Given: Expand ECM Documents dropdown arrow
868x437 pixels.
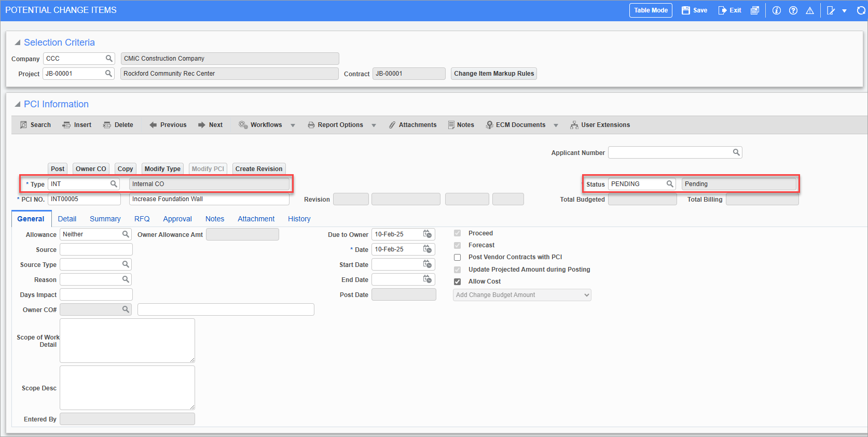Looking at the screenshot, I should point(556,125).
